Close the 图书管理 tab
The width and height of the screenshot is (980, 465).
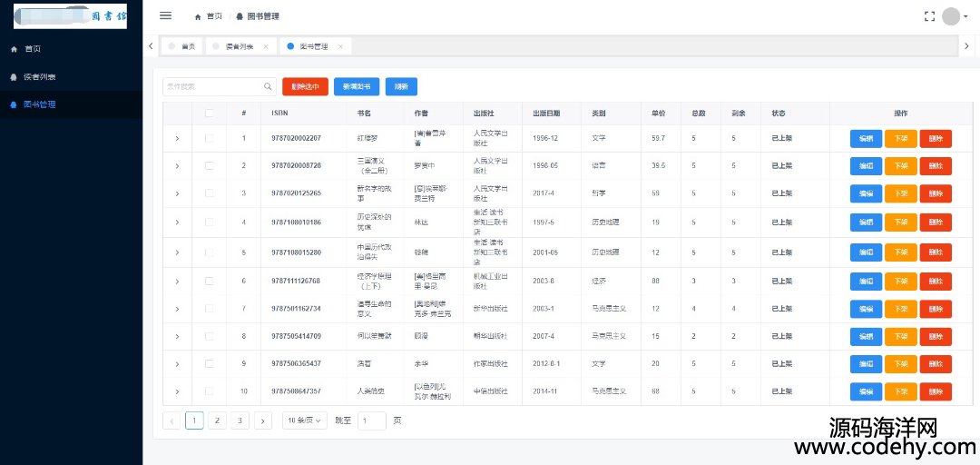pyautogui.click(x=340, y=46)
